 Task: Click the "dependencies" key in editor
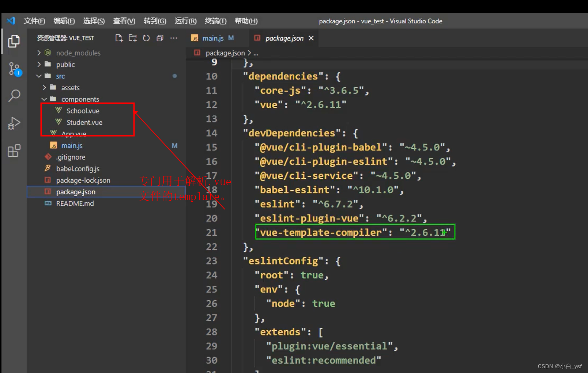[x=283, y=76]
